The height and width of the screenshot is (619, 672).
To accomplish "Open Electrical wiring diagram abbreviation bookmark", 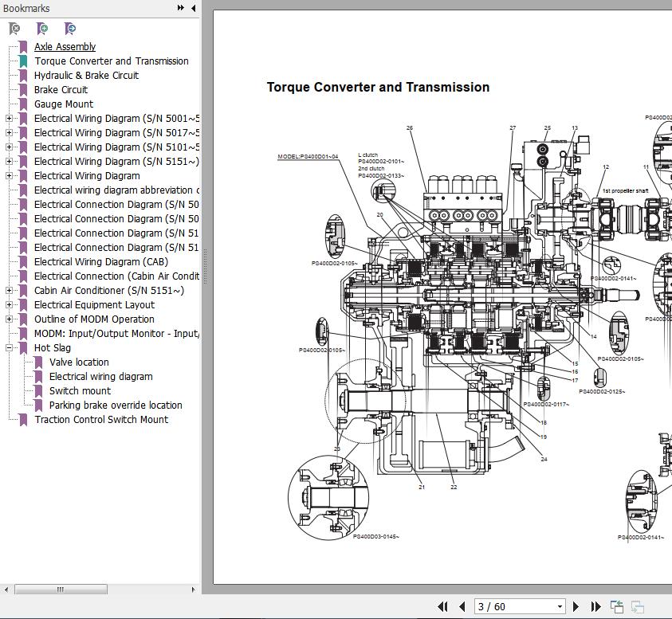I will [116, 190].
